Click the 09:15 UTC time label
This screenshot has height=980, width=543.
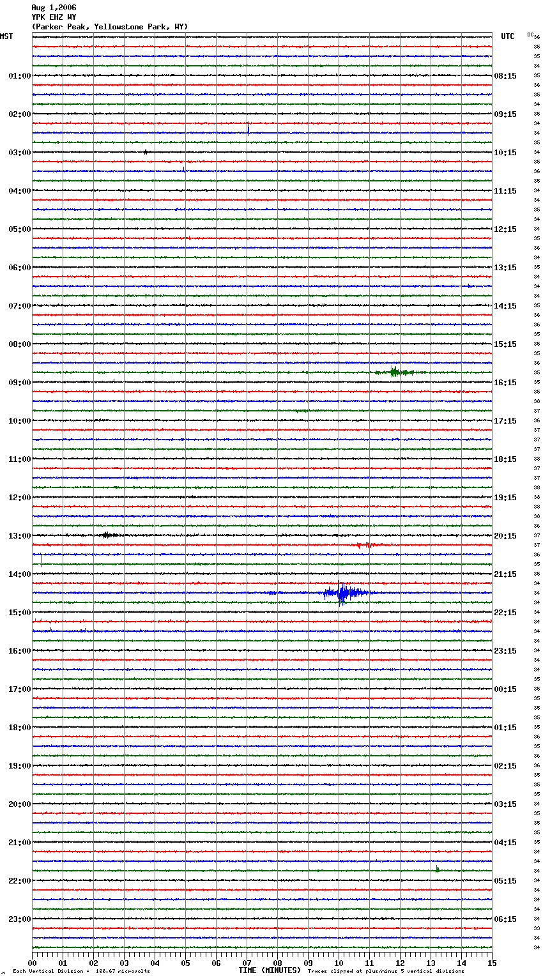505,114
